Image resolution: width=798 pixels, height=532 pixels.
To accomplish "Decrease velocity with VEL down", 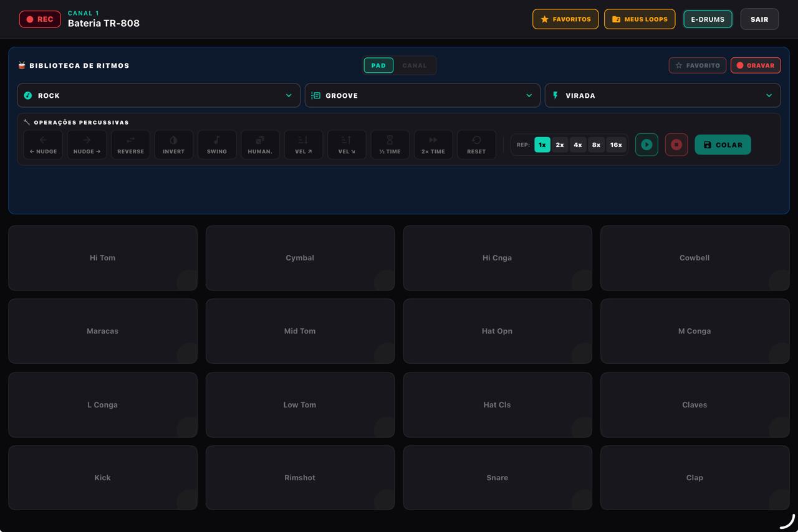I will tap(347, 145).
